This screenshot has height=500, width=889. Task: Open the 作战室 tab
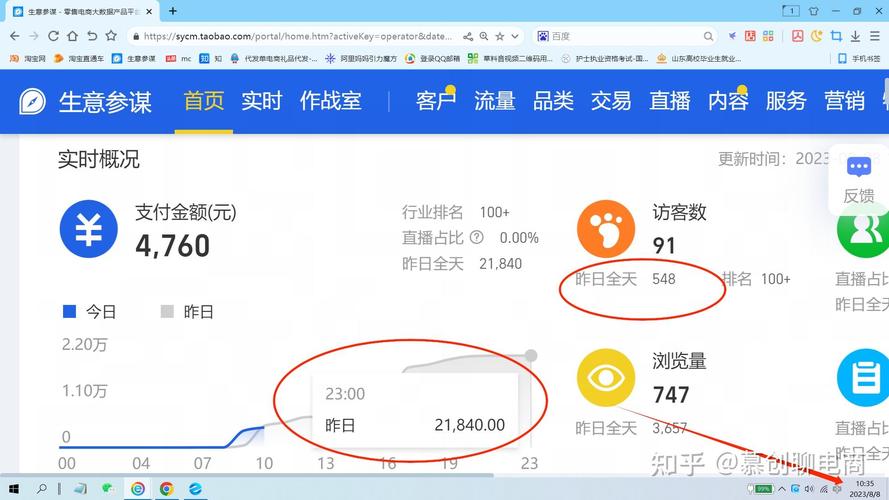tap(331, 101)
